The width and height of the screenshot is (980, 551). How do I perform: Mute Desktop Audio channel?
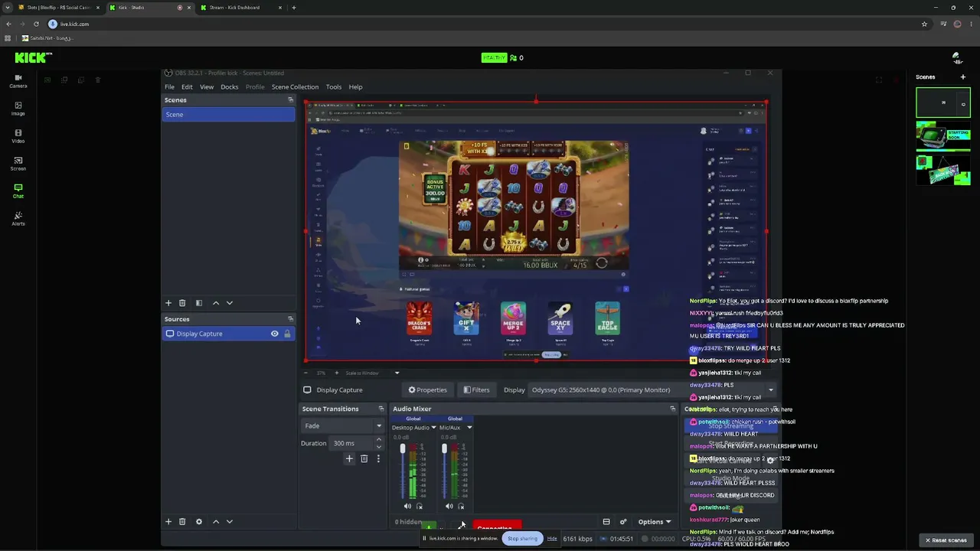tap(407, 506)
